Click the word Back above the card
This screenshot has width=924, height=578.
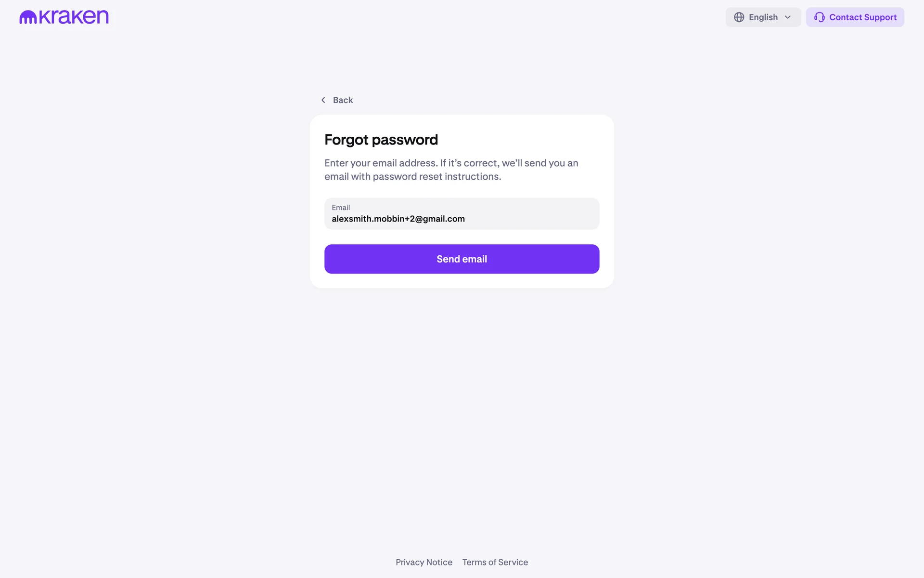pyautogui.click(x=343, y=100)
